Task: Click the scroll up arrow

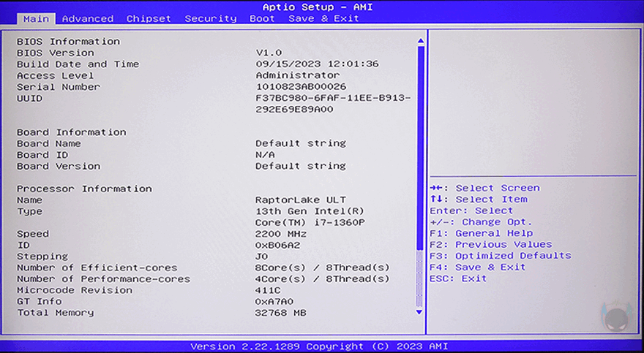Action: [420, 41]
